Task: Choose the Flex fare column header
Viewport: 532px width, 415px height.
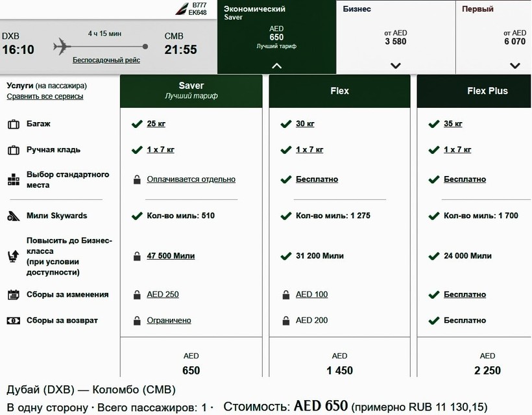Action: 339,91
